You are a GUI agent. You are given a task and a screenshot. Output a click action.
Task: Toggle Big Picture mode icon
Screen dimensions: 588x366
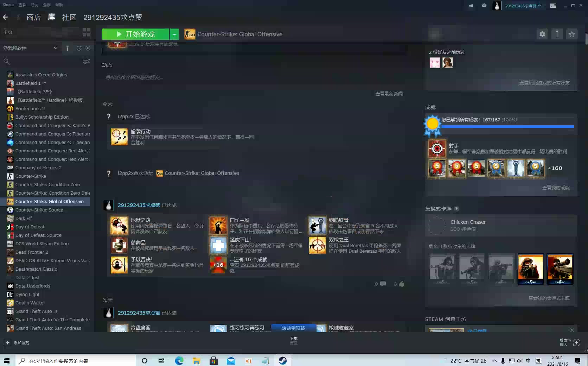click(553, 6)
